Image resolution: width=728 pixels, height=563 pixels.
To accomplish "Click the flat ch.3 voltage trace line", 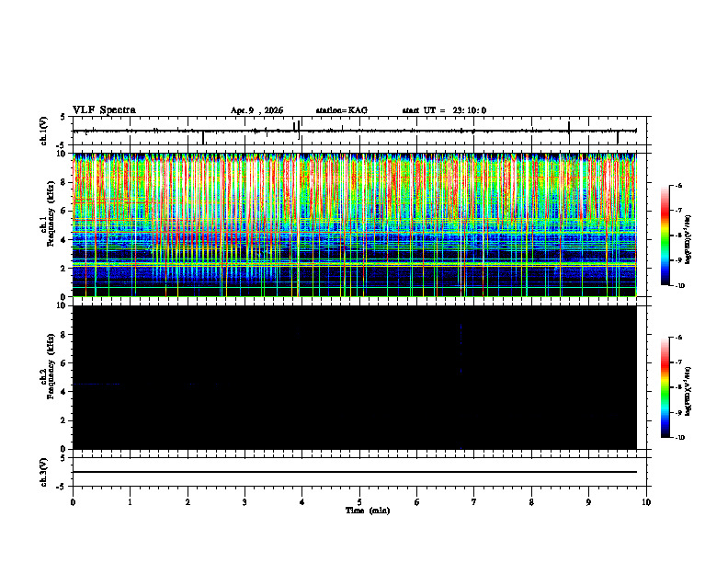I will click(x=354, y=472).
